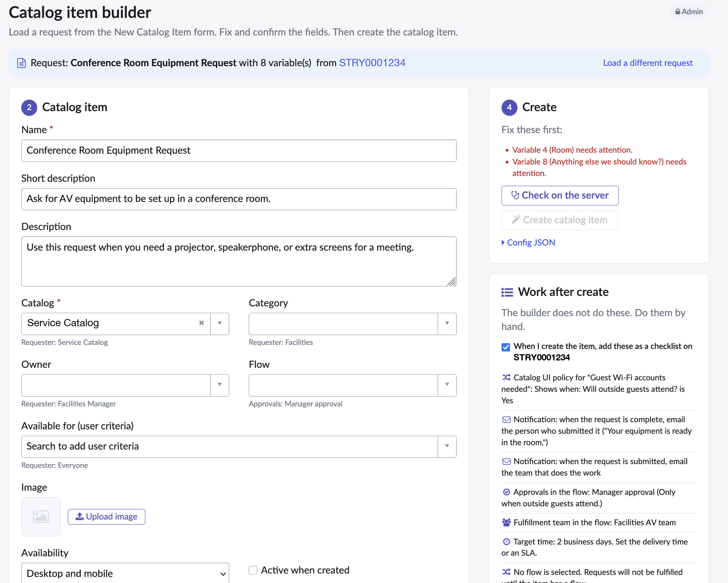Open the Catalog dropdown arrow
This screenshot has height=583, width=728.
(219, 323)
